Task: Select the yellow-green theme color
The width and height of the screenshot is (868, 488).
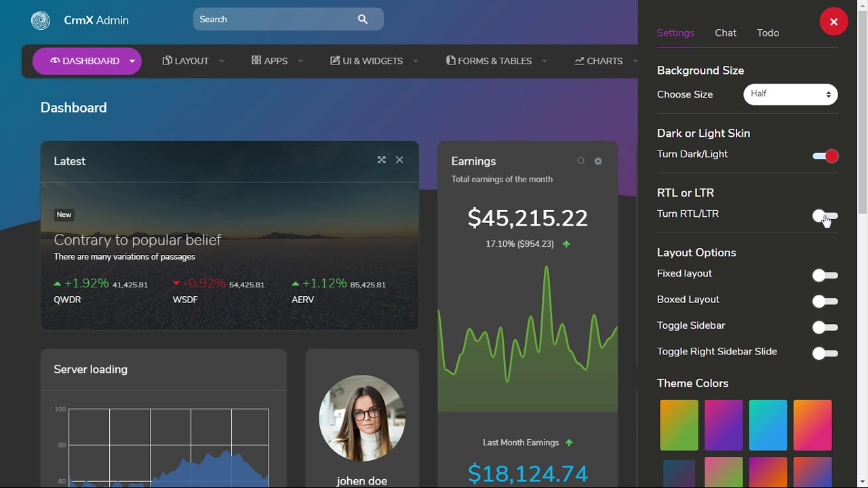Action: click(x=679, y=425)
